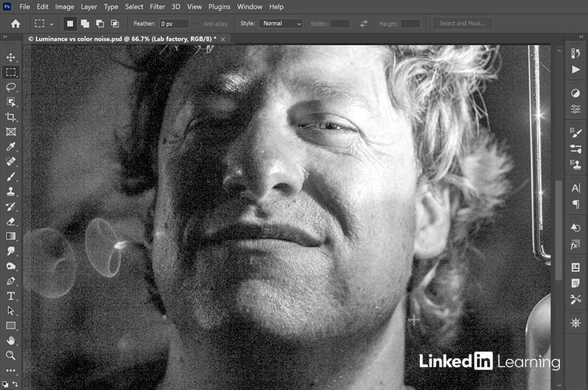Viewport: 588px width, 390px height.
Task: Enable Add to selection mode
Action: click(85, 24)
